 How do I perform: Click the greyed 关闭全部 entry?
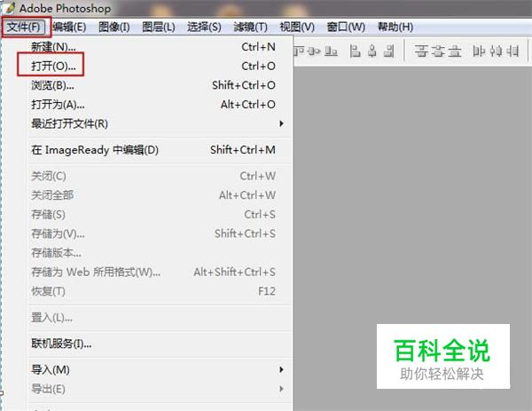(160, 195)
